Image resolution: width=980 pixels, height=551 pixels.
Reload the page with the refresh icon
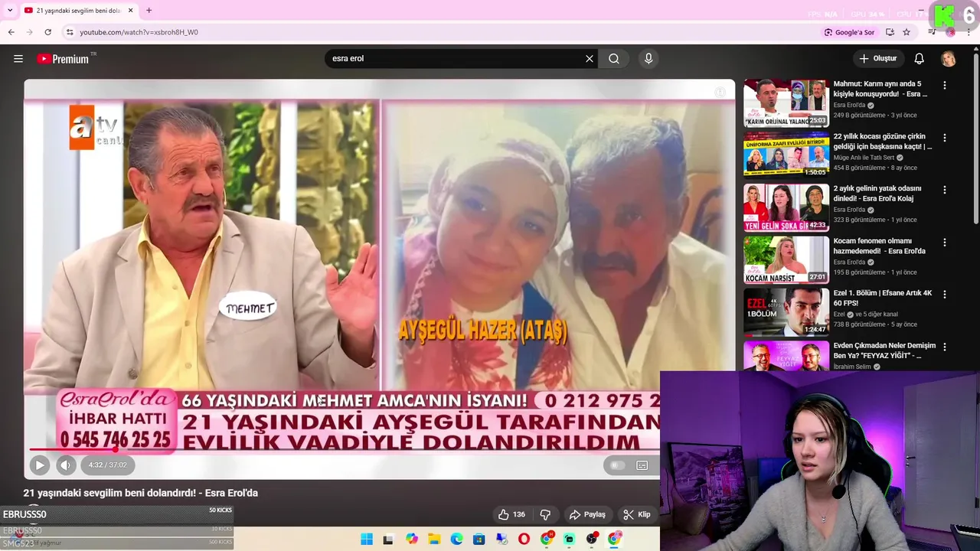point(47,32)
